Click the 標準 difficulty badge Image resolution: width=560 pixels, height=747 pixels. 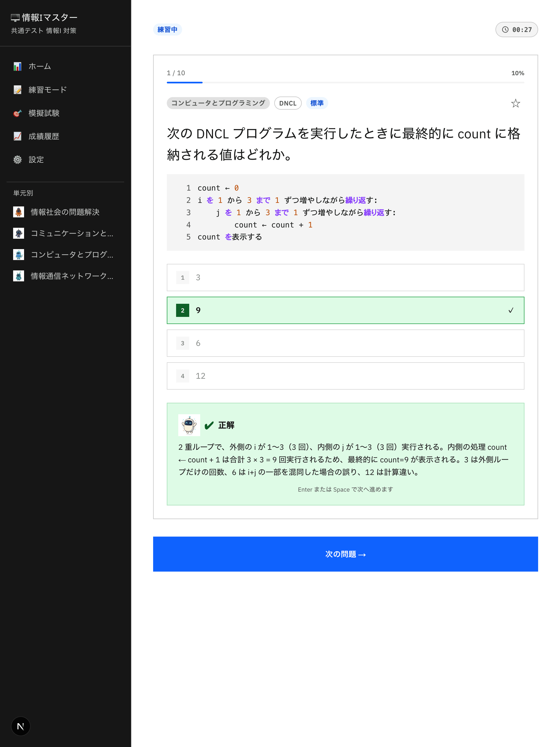[316, 103]
